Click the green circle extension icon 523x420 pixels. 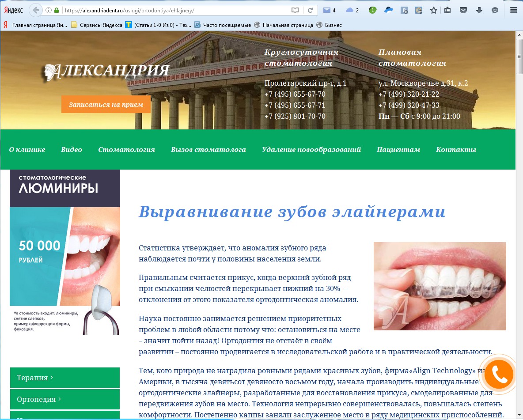pos(372,10)
